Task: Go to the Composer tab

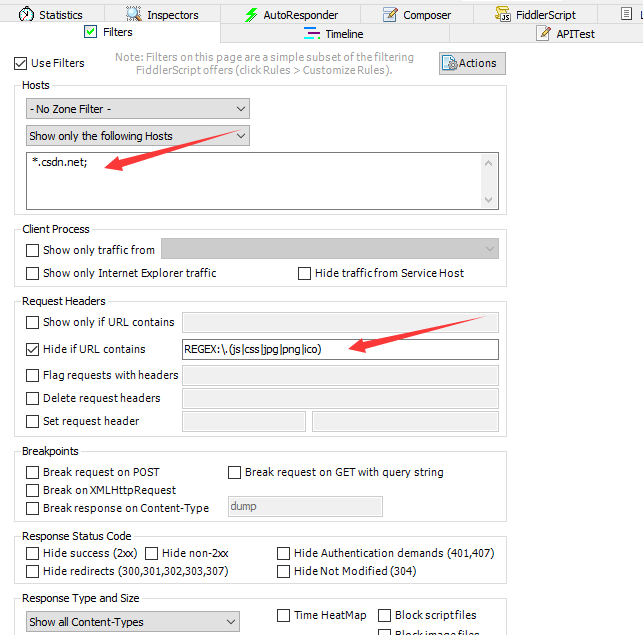Action: (x=417, y=15)
